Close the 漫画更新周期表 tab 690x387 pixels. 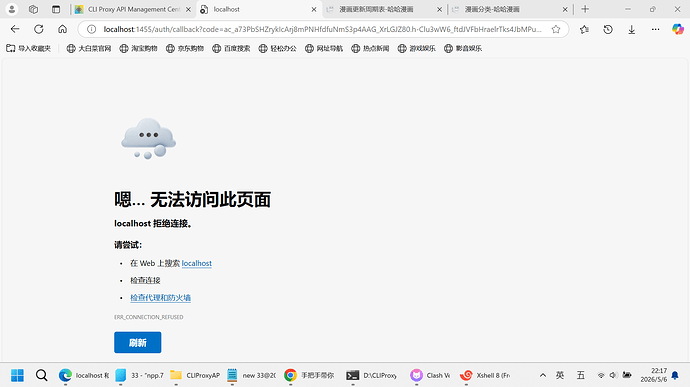pyautogui.click(x=439, y=9)
